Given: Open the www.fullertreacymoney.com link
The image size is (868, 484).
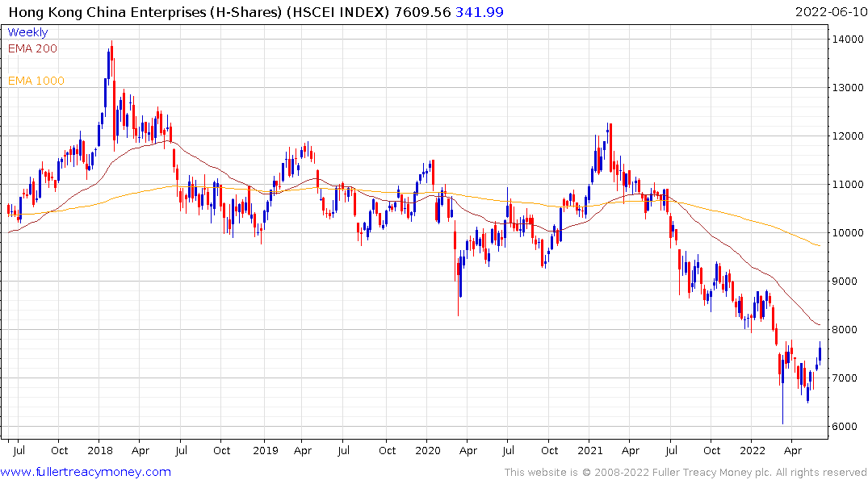Looking at the screenshot, I should (x=86, y=472).
